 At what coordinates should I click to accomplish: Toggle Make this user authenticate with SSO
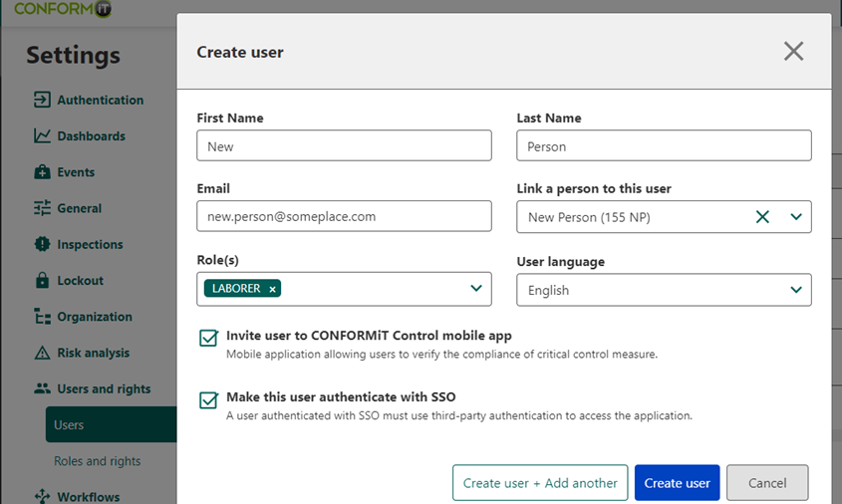pyautogui.click(x=208, y=399)
